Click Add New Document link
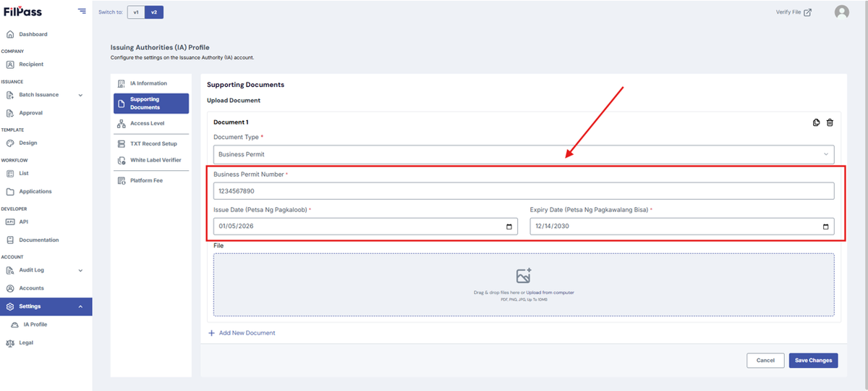This screenshot has height=391, width=868. coord(242,333)
